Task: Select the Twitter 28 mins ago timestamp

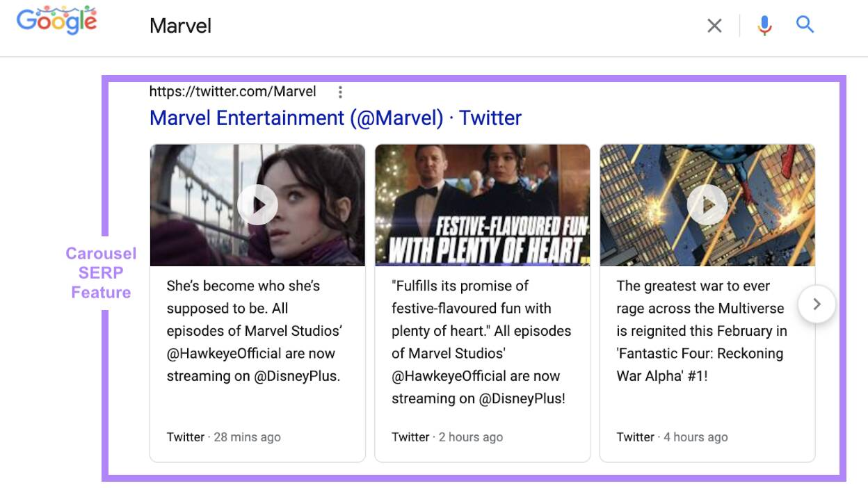Action: click(x=223, y=437)
